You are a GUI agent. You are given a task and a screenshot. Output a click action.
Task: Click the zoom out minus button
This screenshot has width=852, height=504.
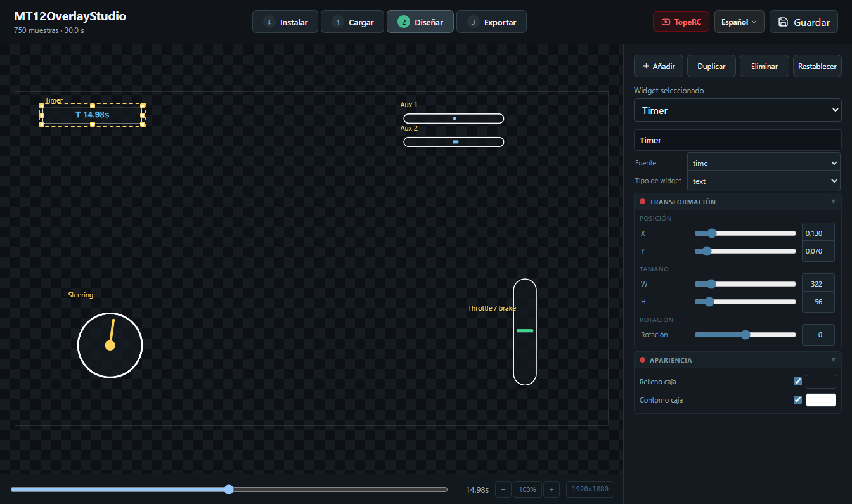503,489
